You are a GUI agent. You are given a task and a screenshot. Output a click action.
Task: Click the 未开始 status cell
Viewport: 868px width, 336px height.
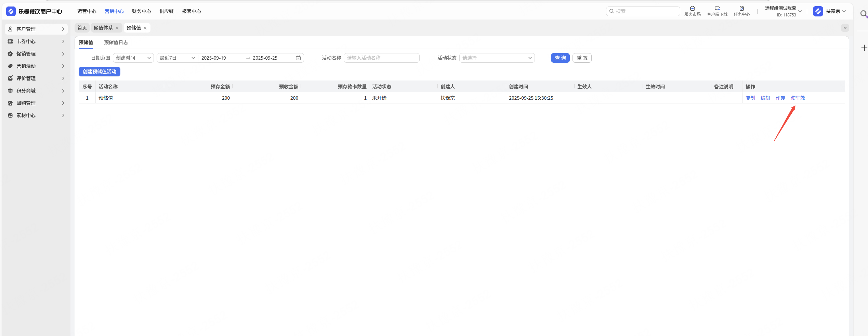tap(379, 98)
